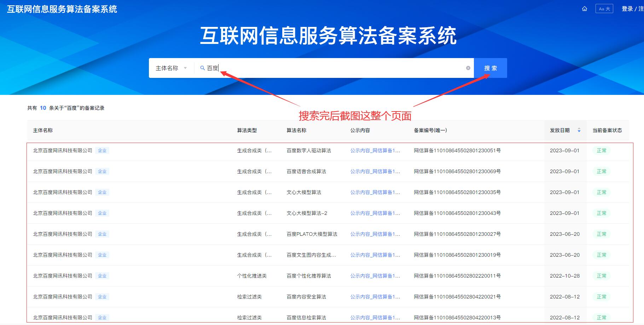Sort table by 发放日期 sort arrows

pyautogui.click(x=579, y=130)
